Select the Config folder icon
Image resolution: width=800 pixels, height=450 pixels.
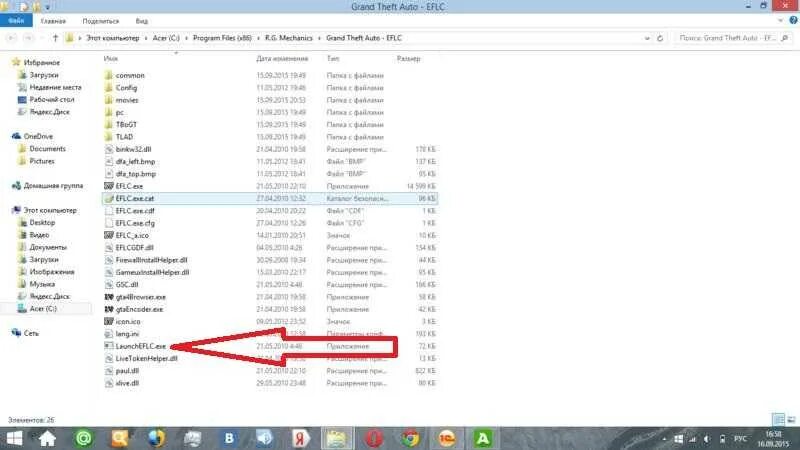pyautogui.click(x=109, y=88)
